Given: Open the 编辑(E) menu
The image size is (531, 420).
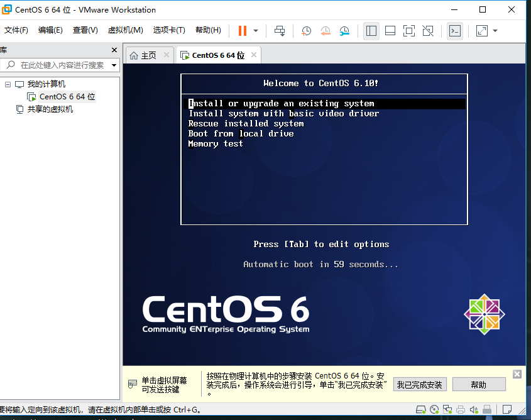Looking at the screenshot, I should (50, 30).
